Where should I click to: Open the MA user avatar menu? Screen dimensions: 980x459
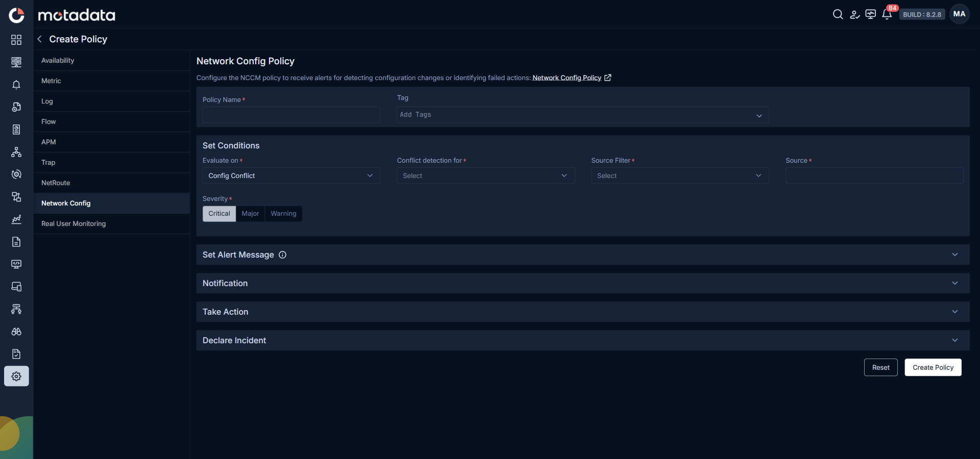tap(959, 14)
